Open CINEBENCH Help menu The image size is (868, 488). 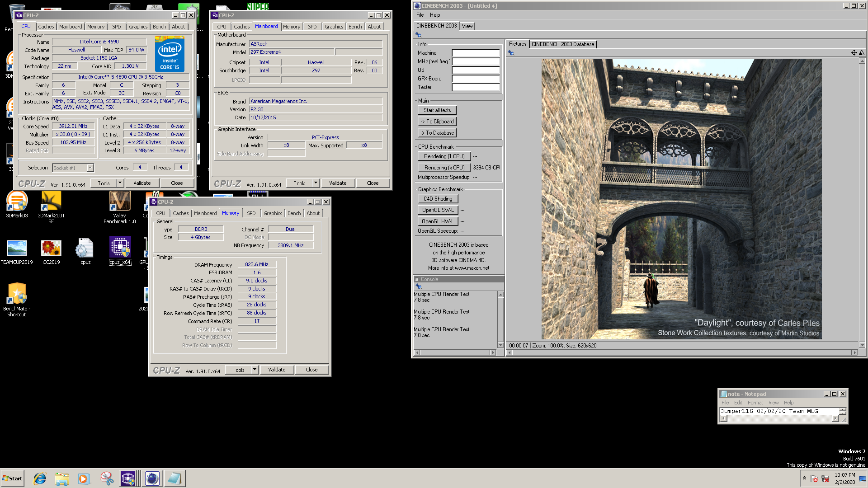(x=435, y=15)
